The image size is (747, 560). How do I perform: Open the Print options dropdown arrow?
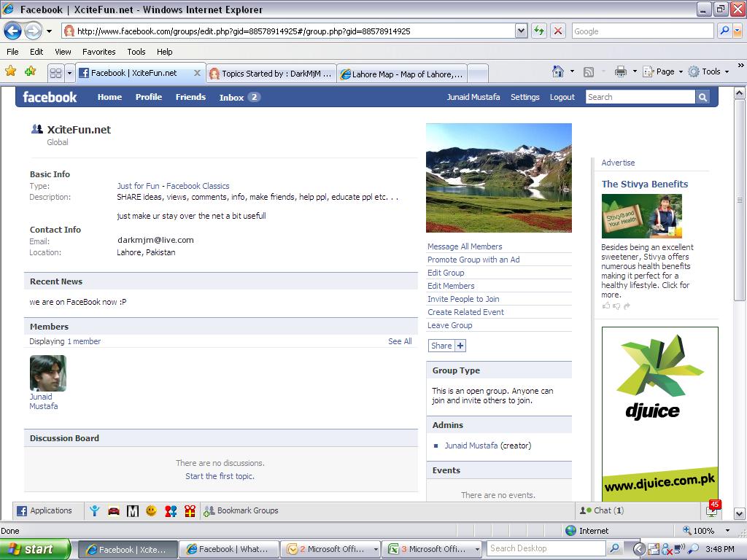tap(635, 71)
